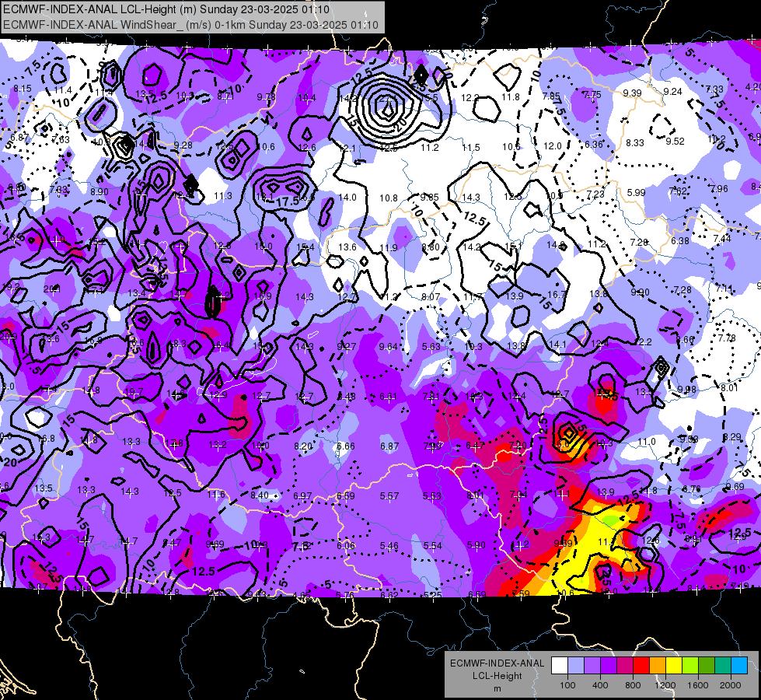The width and height of the screenshot is (761, 700).
Task: Click the wind shear value 7.44
Action: click(x=723, y=238)
